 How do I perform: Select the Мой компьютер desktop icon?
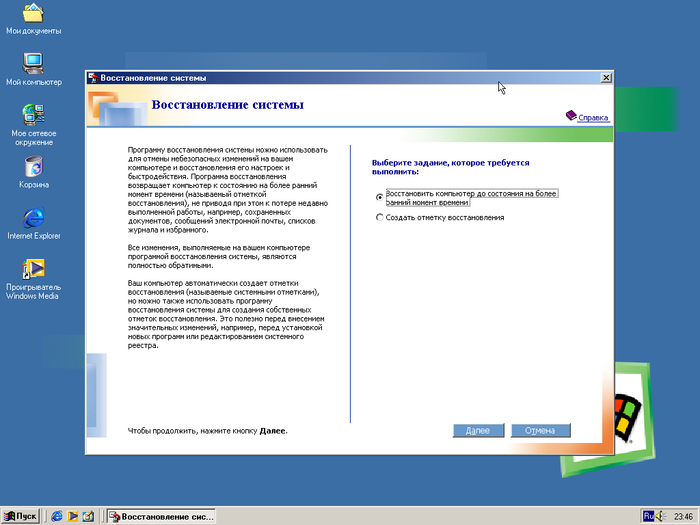click(x=33, y=64)
